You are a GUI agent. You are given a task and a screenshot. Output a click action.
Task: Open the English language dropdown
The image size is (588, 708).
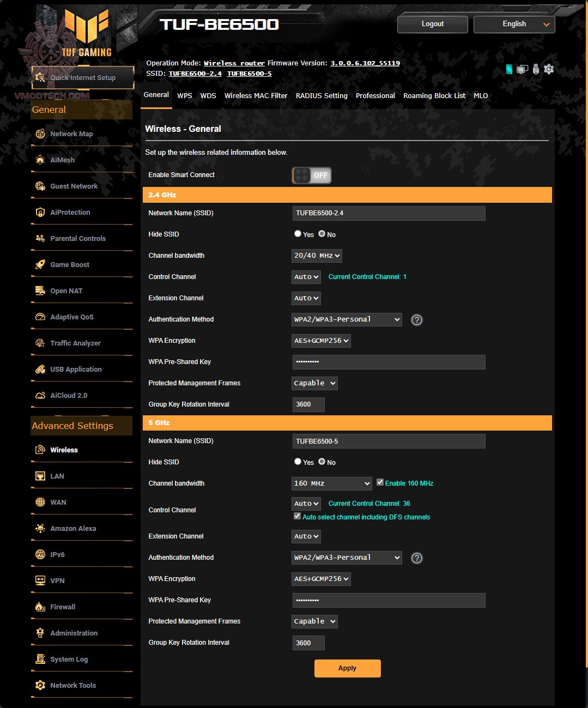[514, 24]
